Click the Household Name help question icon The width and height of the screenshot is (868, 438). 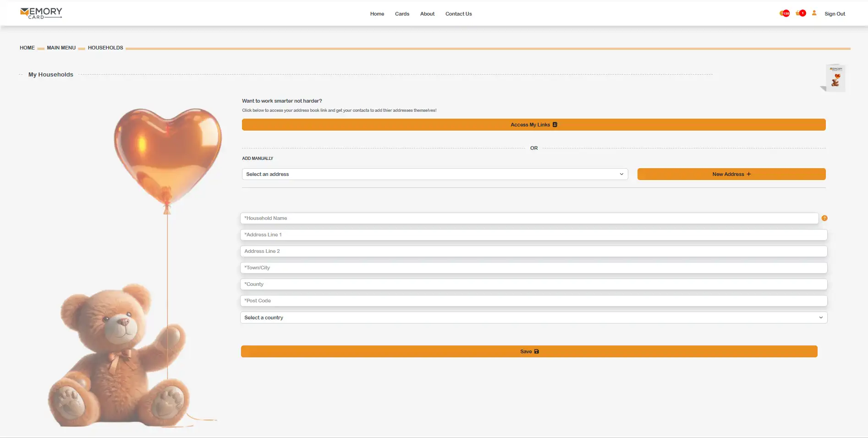coord(824,218)
